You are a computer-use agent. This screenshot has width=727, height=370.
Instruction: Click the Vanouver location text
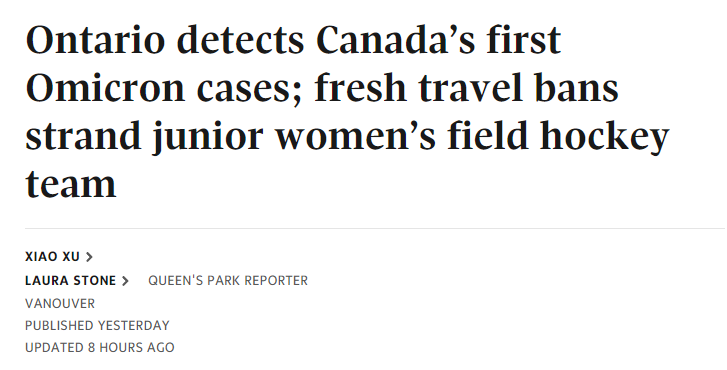[x=60, y=304]
